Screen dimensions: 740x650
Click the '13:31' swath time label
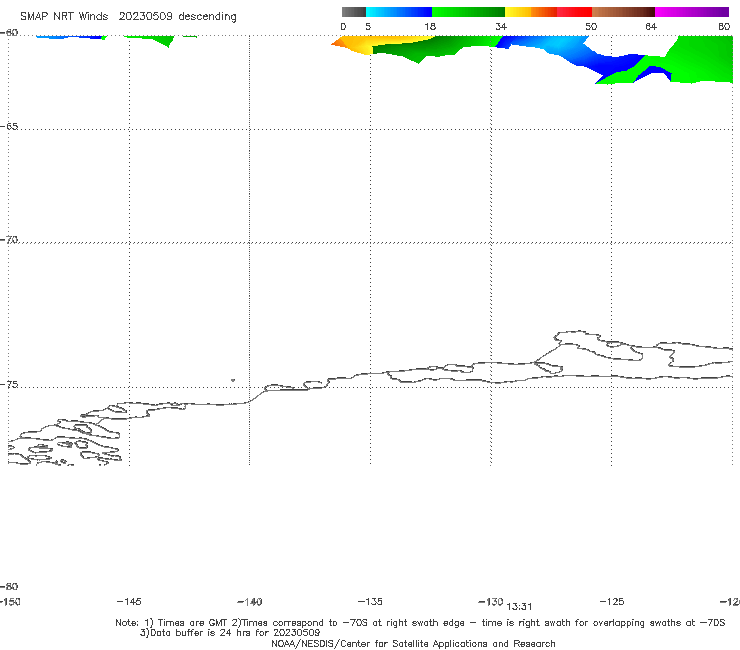tap(519, 607)
